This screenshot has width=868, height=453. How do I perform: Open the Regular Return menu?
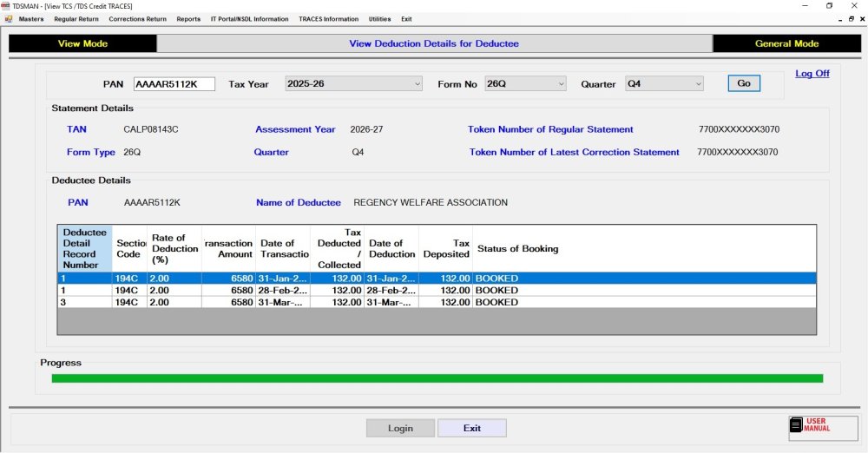(76, 19)
